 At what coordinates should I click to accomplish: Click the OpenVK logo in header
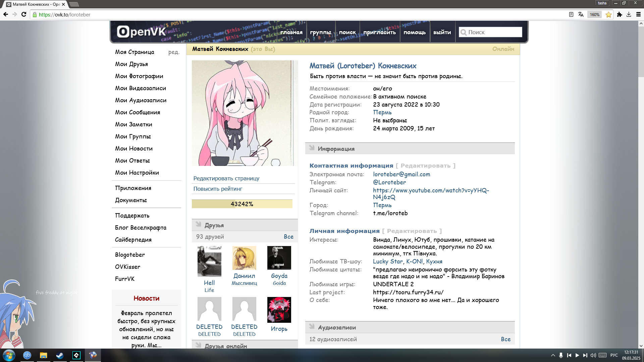[141, 32]
